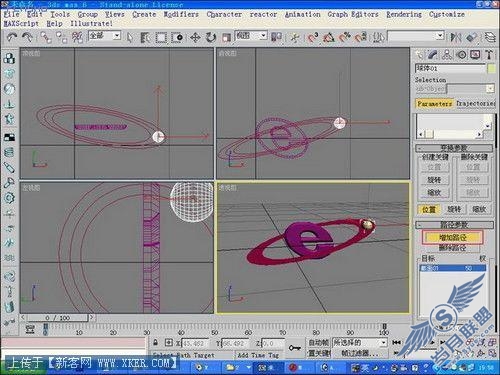Viewport: 500px width, 375px height.
Task: Click the Go to Start playback button
Action: [396, 342]
